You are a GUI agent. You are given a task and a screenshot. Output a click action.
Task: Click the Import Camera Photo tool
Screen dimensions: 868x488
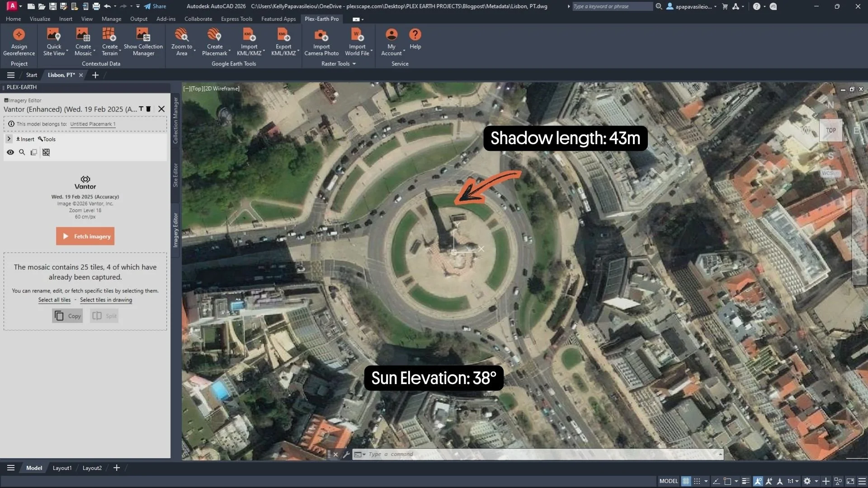pyautogui.click(x=321, y=42)
